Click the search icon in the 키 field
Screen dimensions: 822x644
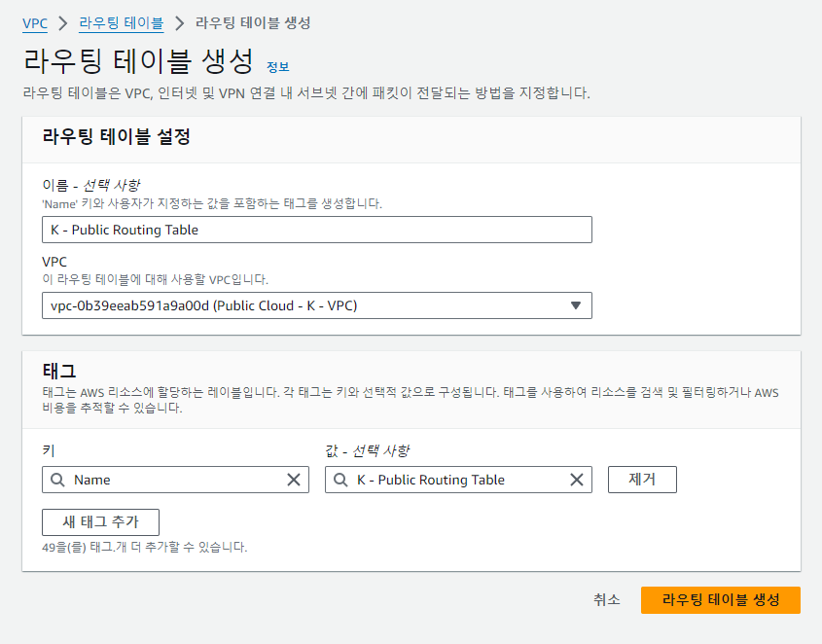[55, 480]
